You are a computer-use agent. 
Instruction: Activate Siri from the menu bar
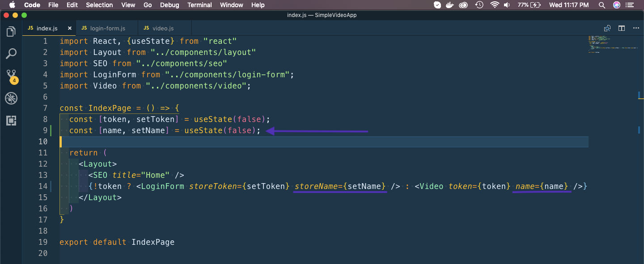pos(617,5)
